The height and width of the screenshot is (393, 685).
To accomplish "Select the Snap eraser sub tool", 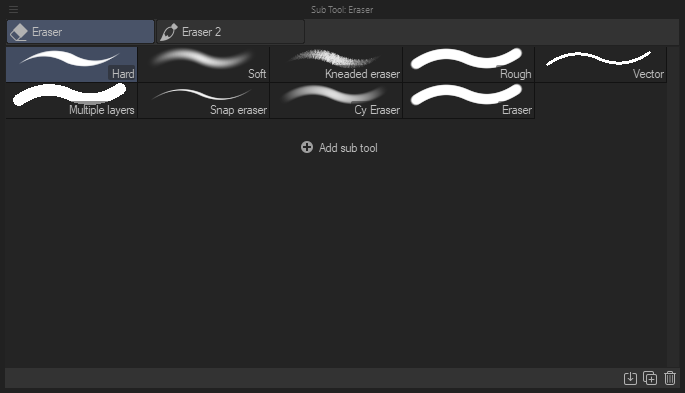I will click(x=204, y=101).
